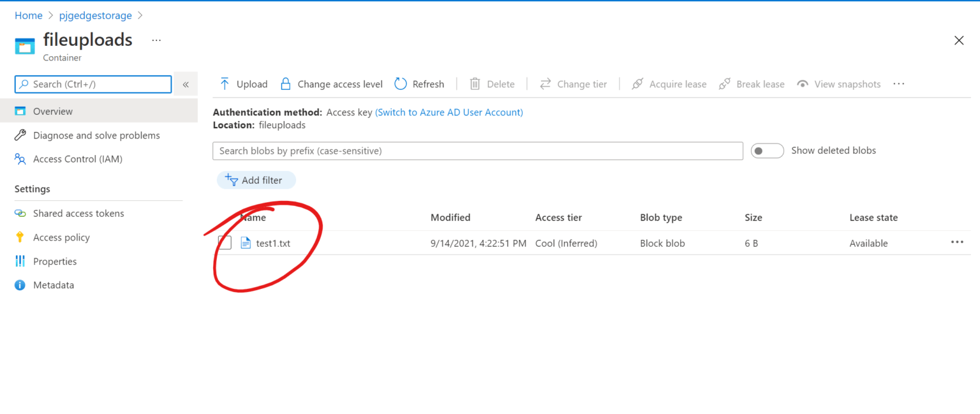Open the context menu for test1.txt row
The width and height of the screenshot is (980, 414).
tap(957, 242)
